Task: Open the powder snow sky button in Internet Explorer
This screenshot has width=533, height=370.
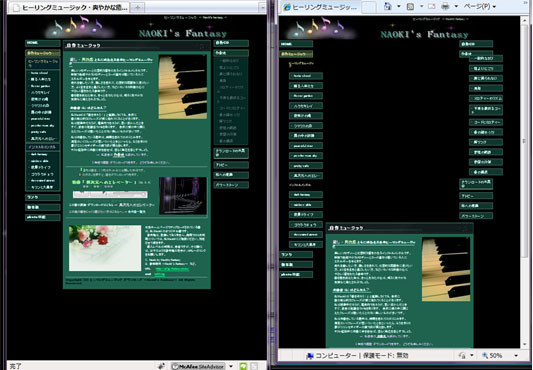Action: [x=306, y=155]
